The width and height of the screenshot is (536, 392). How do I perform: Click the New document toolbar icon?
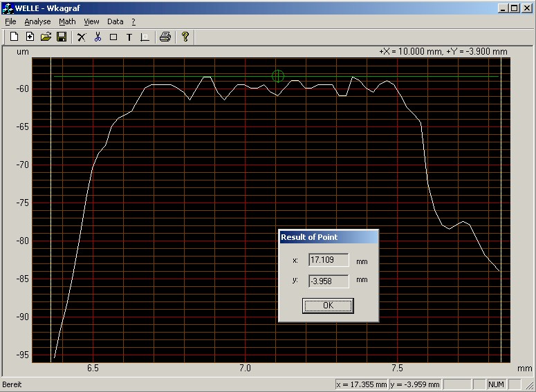pyautogui.click(x=14, y=37)
